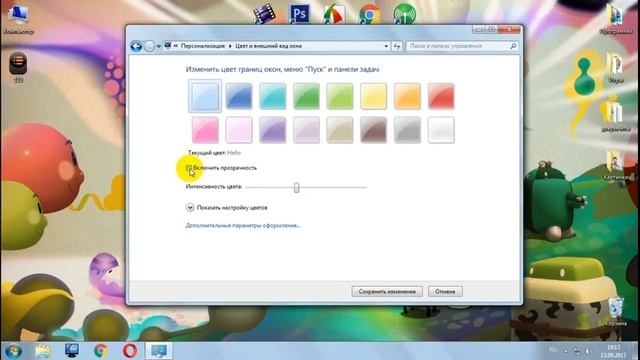The width and height of the screenshot is (640, 360).
Task: Click the greyed Forward navigation arrow
Action: pos(149,46)
